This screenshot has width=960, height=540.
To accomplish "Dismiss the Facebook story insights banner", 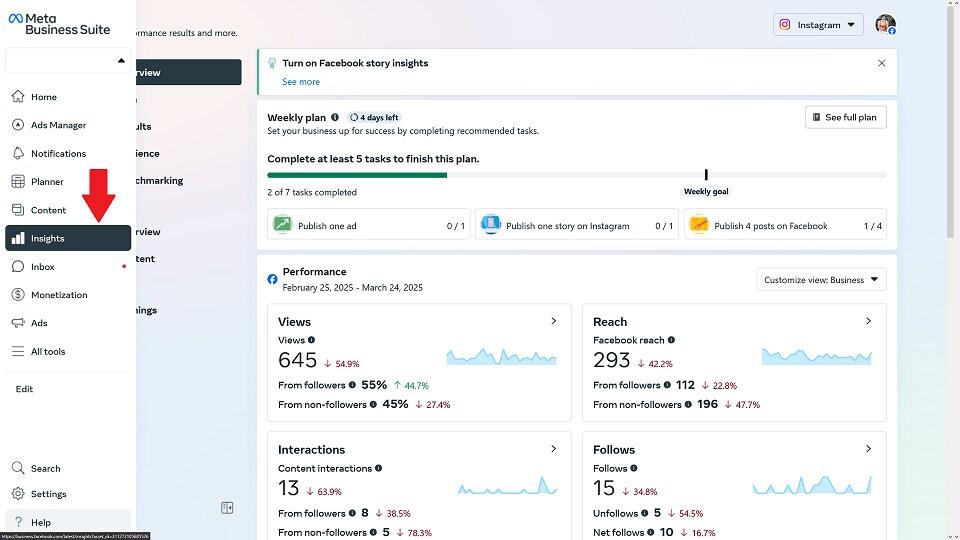I will 881,63.
